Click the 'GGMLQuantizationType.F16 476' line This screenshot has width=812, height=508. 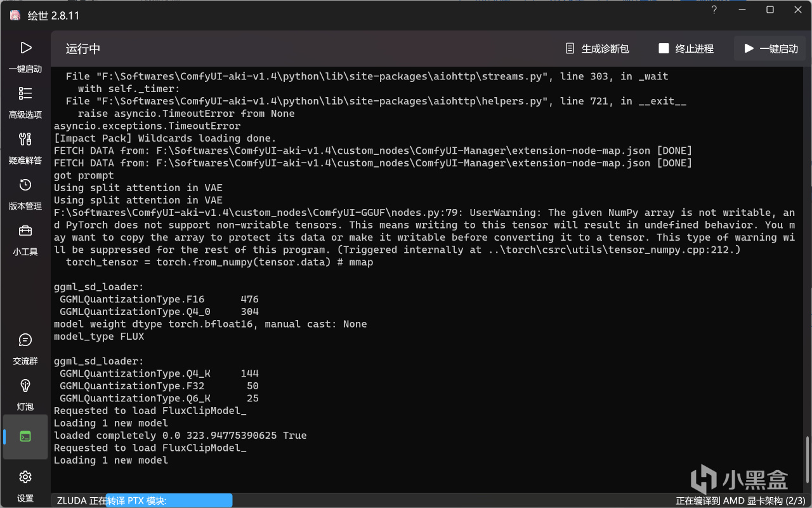159,299
